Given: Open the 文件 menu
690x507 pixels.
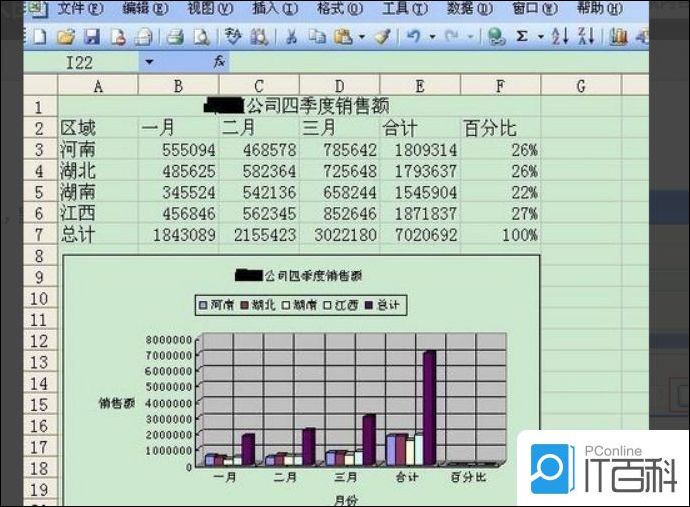Looking at the screenshot, I should 80,8.
